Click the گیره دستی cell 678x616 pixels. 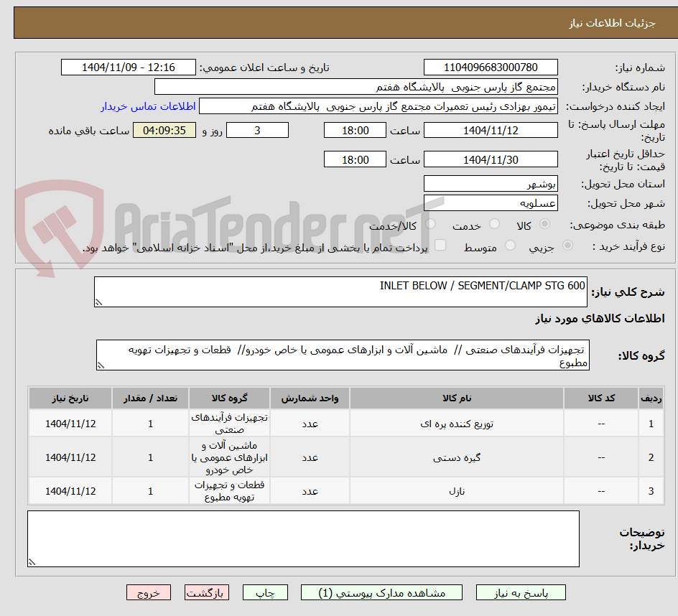[457, 457]
